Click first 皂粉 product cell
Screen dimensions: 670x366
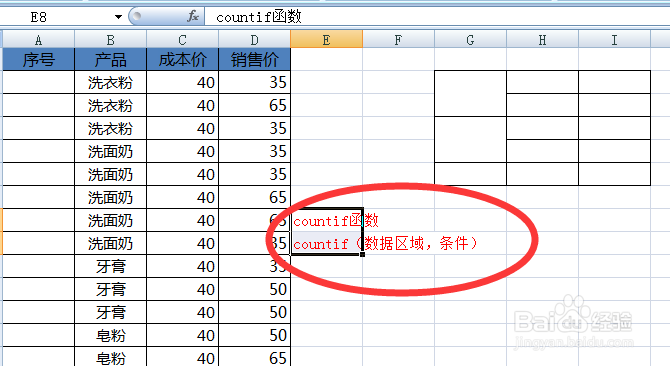coord(110,336)
